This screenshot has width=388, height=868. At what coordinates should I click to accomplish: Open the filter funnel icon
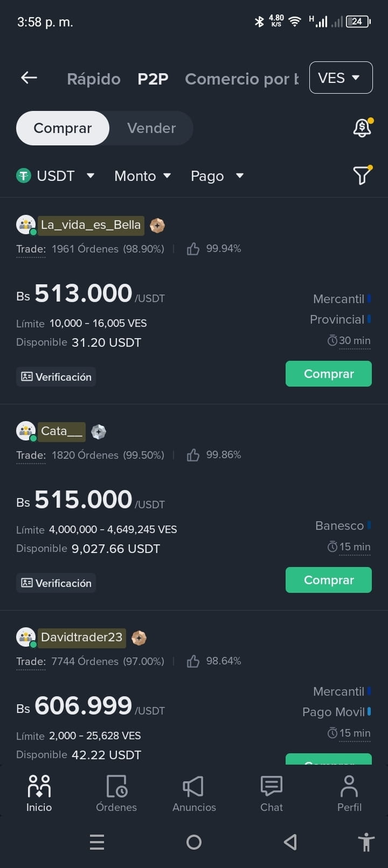pyautogui.click(x=362, y=175)
